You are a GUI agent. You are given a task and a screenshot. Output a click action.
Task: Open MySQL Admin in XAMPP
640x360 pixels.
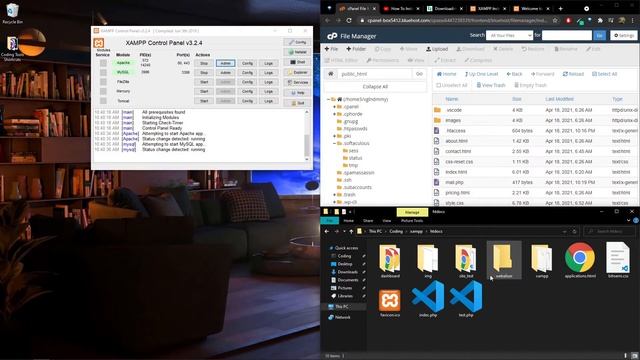[226, 73]
